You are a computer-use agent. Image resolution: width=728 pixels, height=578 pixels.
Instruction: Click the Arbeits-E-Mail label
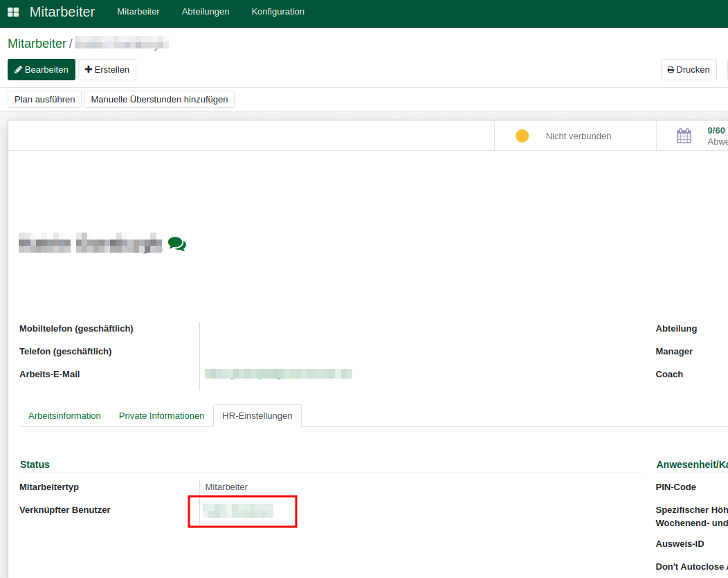pos(50,374)
